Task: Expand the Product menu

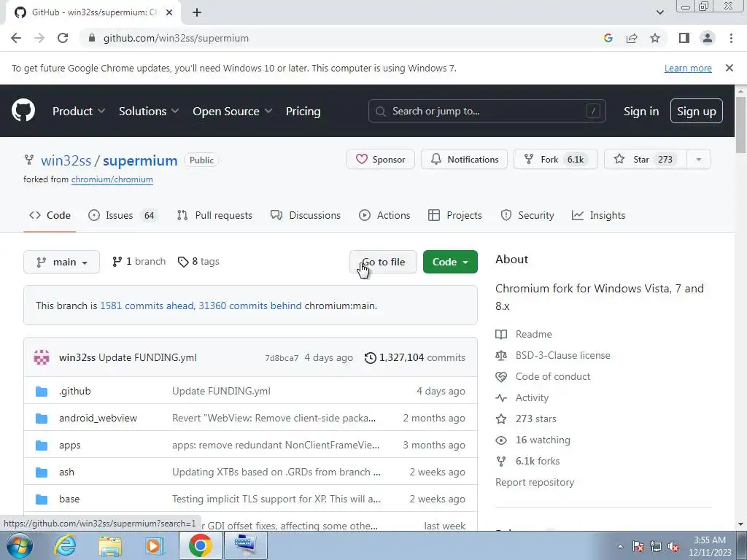Action: (79, 111)
